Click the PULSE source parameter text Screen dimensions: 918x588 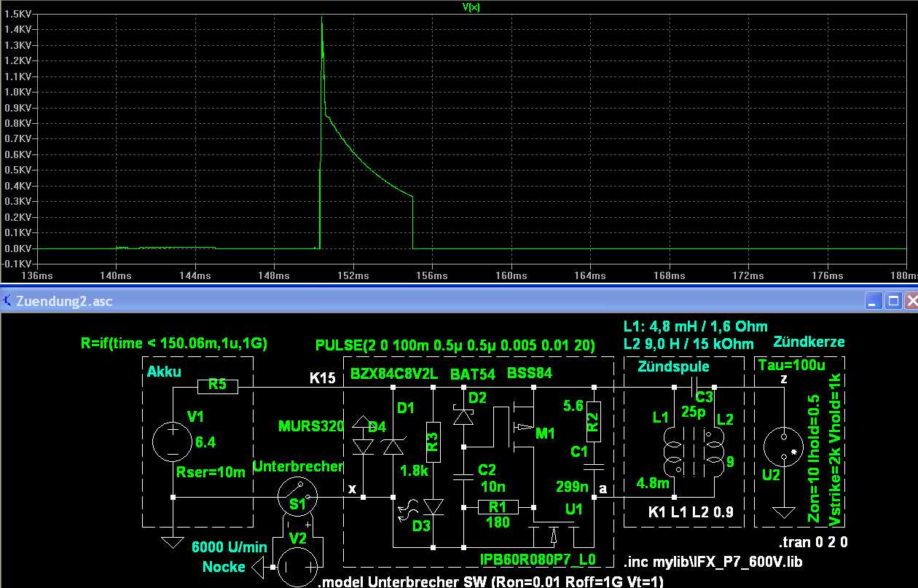click(455, 345)
